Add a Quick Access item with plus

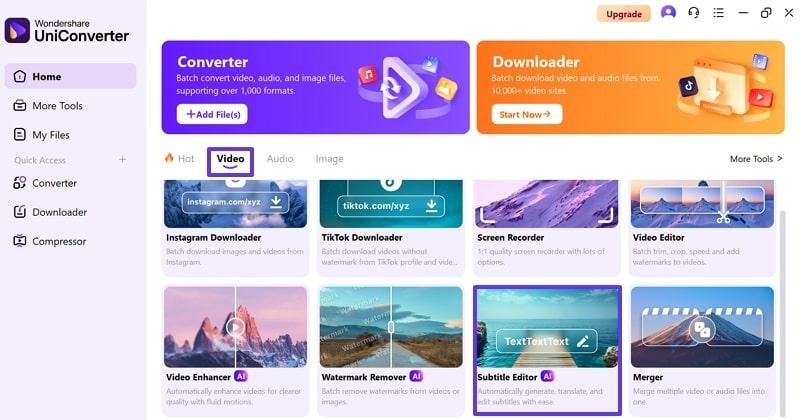tap(122, 160)
